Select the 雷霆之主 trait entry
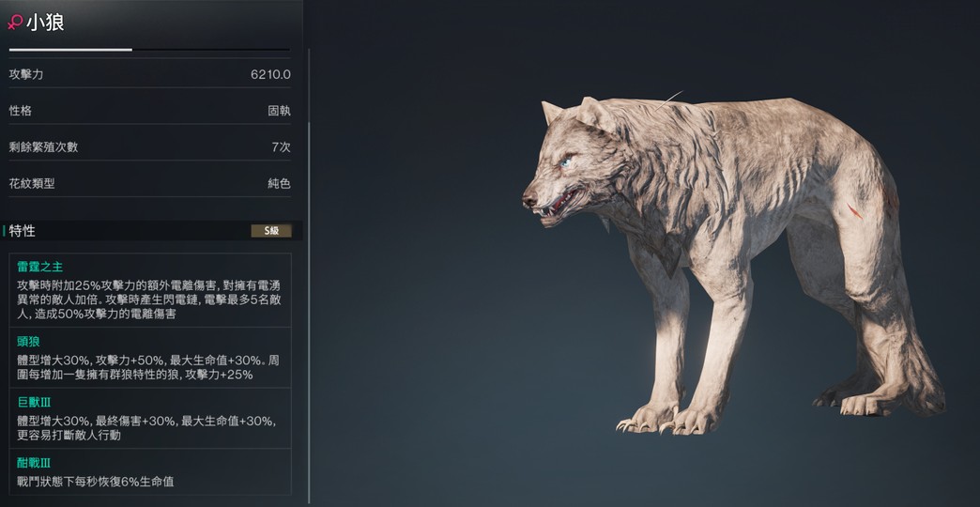Screen dimensions: 980x507 coord(150,290)
